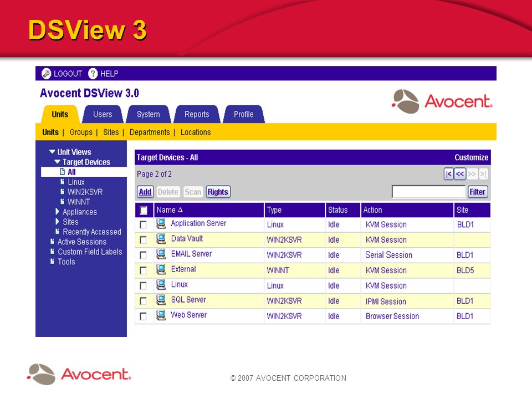Click the page icon beside All
532x399 pixels.
tap(63, 172)
